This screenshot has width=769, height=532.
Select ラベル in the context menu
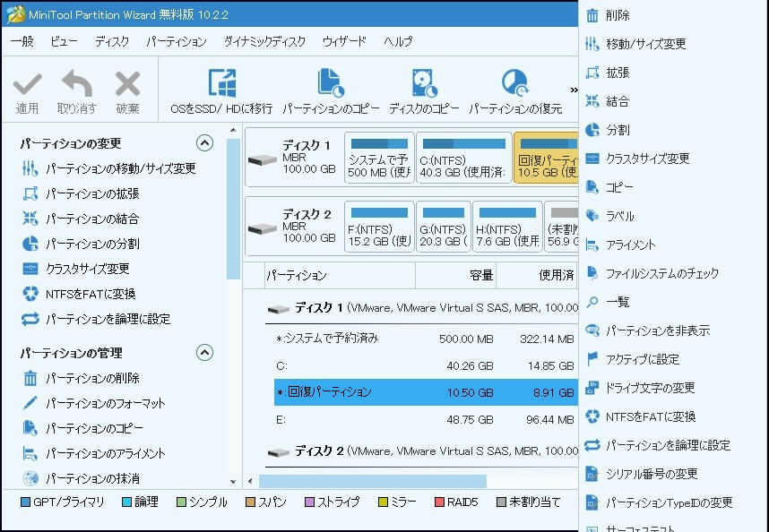click(609, 216)
